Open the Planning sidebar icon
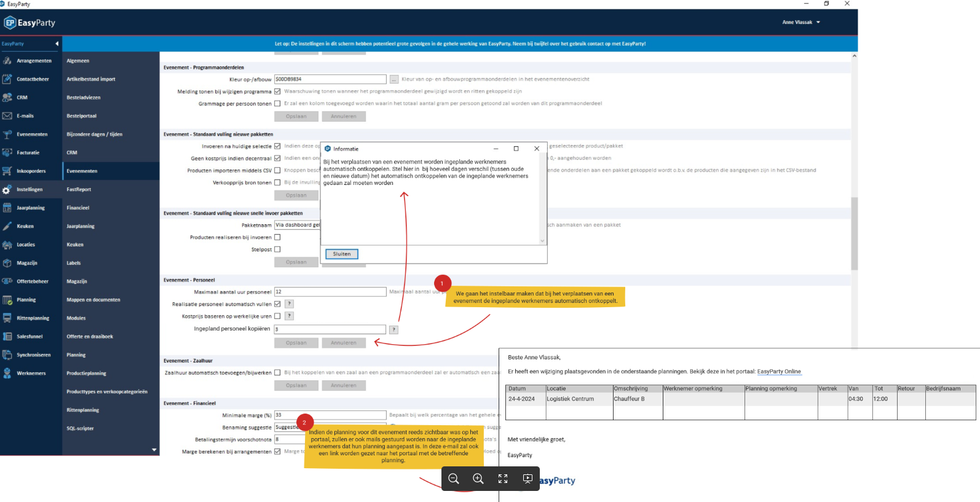 [7, 300]
